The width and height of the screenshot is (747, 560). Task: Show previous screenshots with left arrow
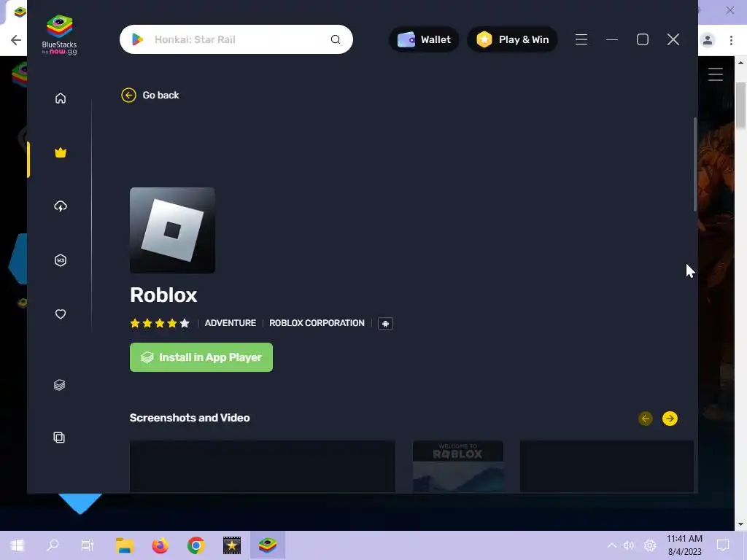coord(646,419)
